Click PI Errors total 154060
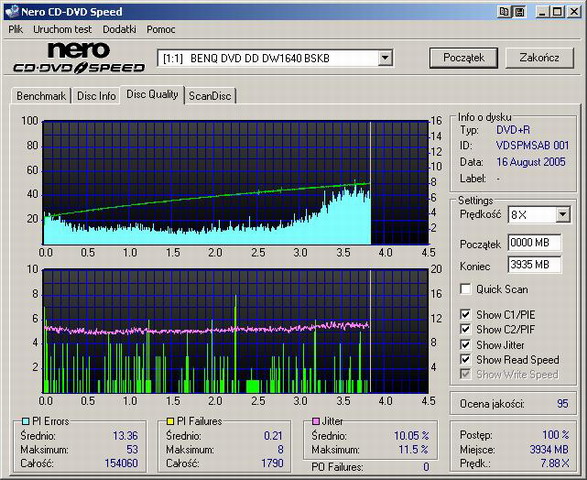 121,463
